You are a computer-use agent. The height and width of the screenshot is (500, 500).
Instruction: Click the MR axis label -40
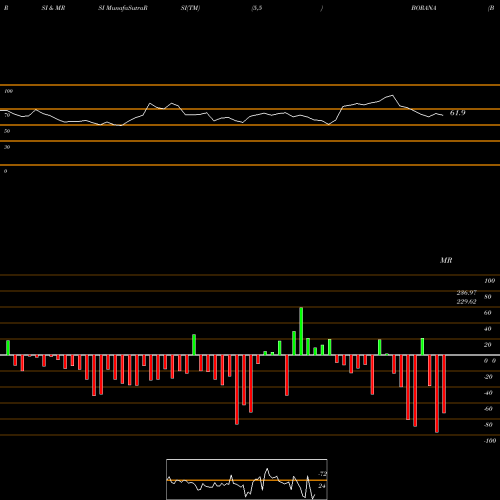[488, 393]
